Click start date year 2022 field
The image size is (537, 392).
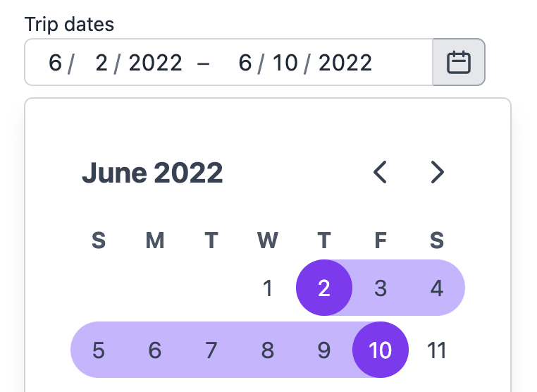coord(155,63)
